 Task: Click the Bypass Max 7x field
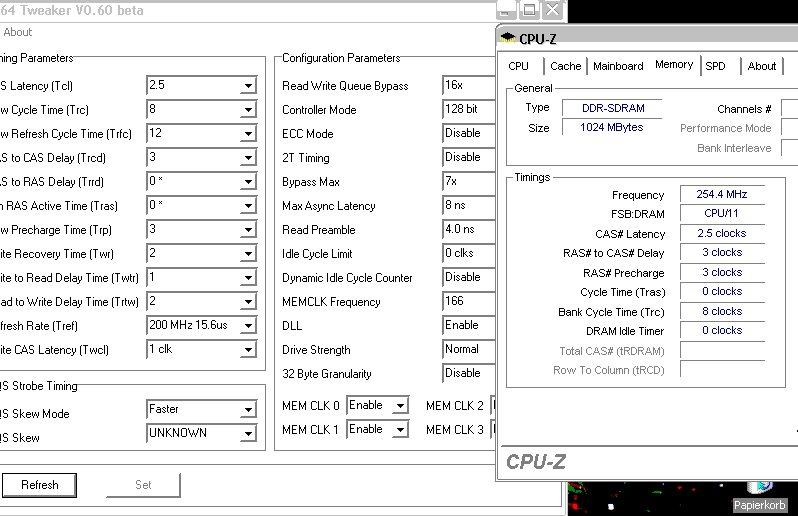click(469, 182)
